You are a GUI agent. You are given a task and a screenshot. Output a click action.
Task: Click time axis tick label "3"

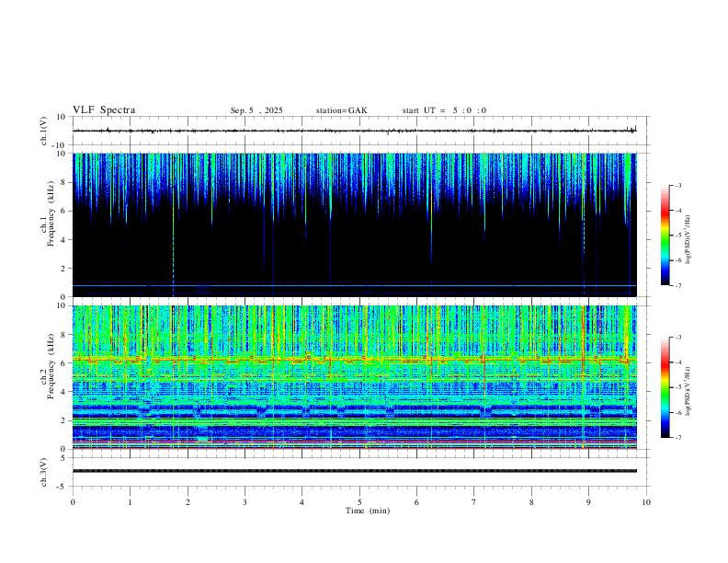[x=245, y=502]
